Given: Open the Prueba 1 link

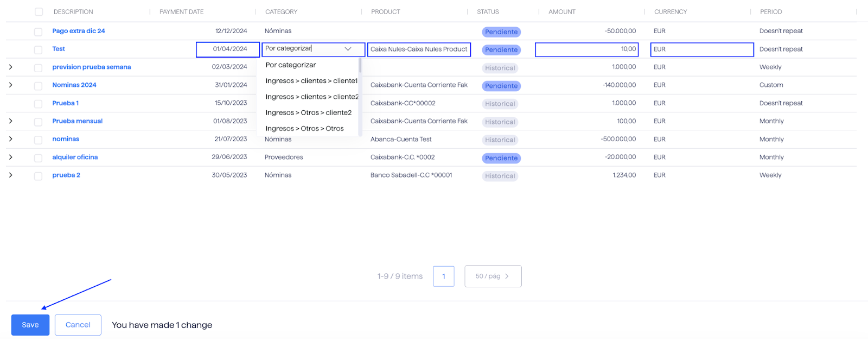Looking at the screenshot, I should tap(66, 103).
